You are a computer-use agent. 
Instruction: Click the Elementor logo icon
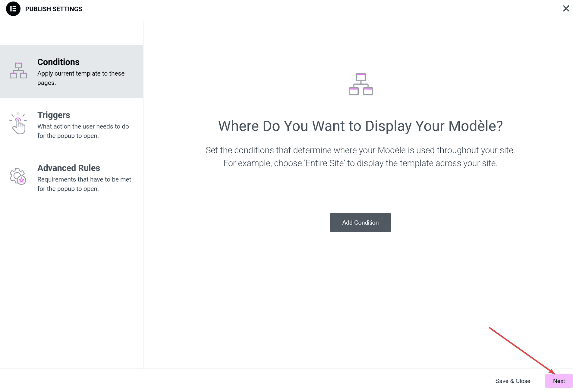tap(13, 9)
